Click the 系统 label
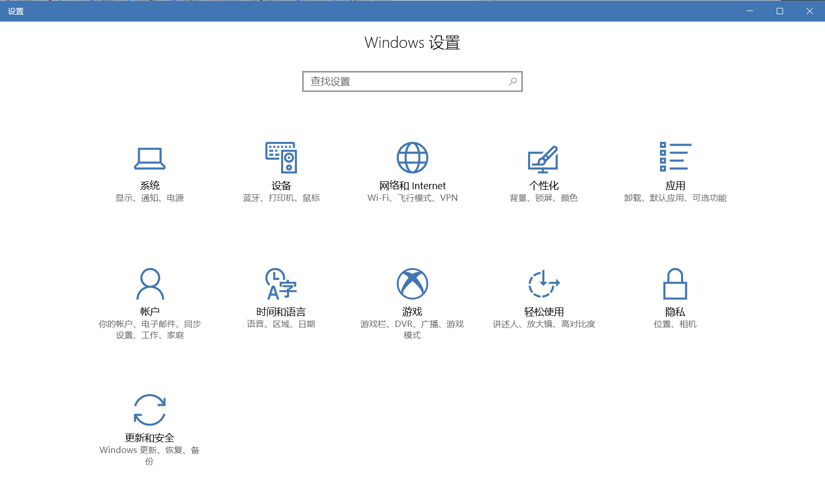 coord(150,186)
